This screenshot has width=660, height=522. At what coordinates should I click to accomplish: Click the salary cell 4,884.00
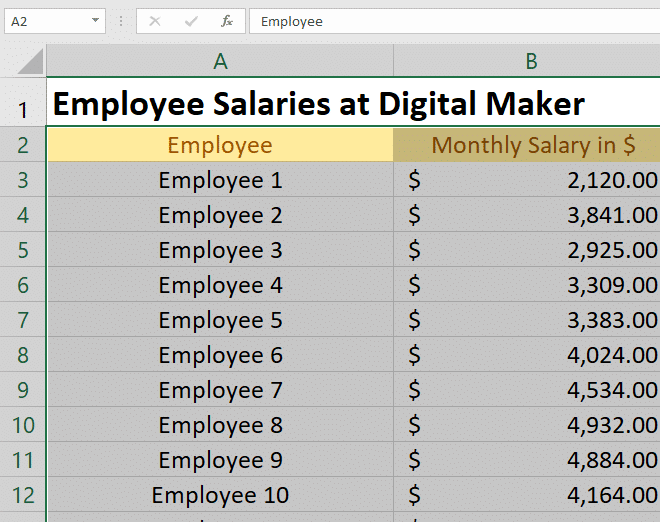point(527,459)
